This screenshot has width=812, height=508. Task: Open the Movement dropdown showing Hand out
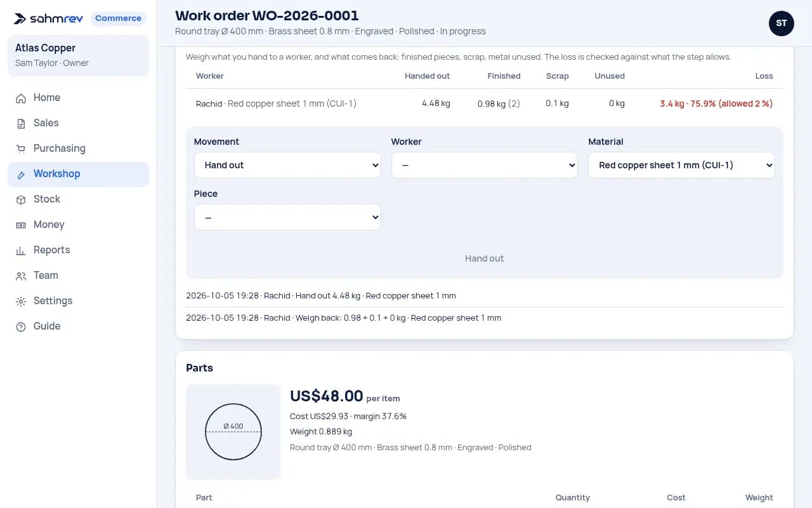287,165
